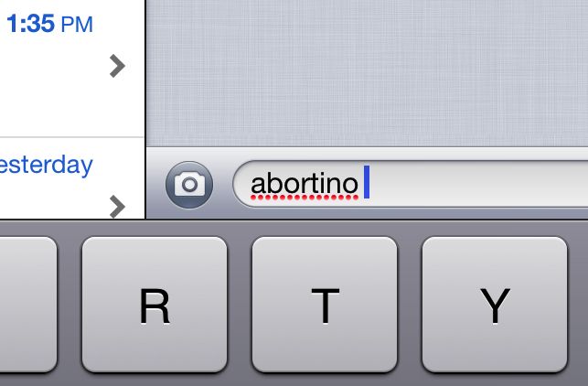The height and width of the screenshot is (386, 588).
Task: Select the Yesterday timestamp label
Action: click(x=46, y=165)
